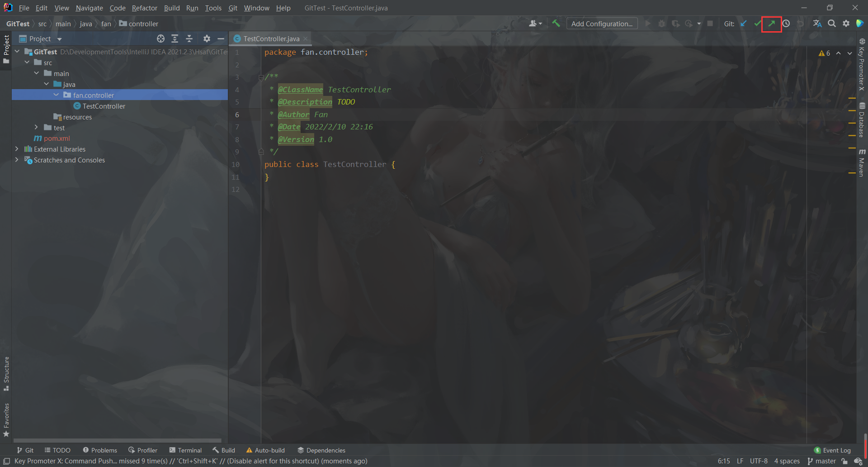This screenshot has width=868, height=467.
Task: Toggle the Maven tool window side tab
Action: pos(862,162)
